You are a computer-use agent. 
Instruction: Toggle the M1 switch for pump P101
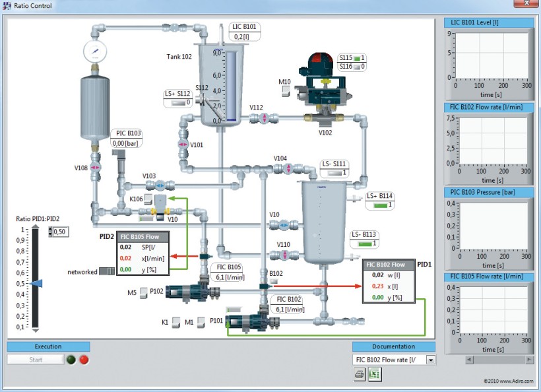201,322
